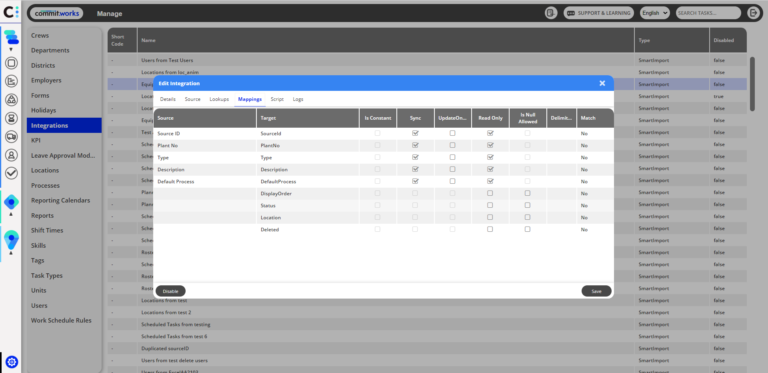The image size is (768, 373).
Task: Toggle UpdateOn checkbox for Plant No row
Action: 453,145
